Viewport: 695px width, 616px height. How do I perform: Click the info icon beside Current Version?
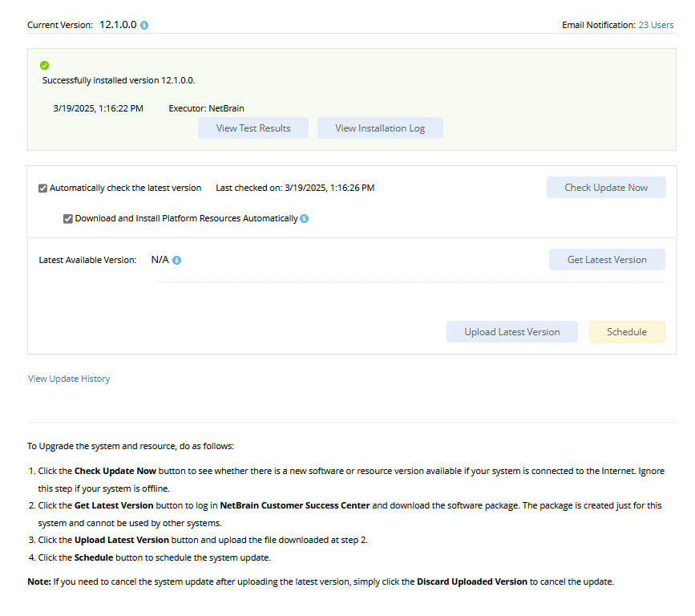144,26
